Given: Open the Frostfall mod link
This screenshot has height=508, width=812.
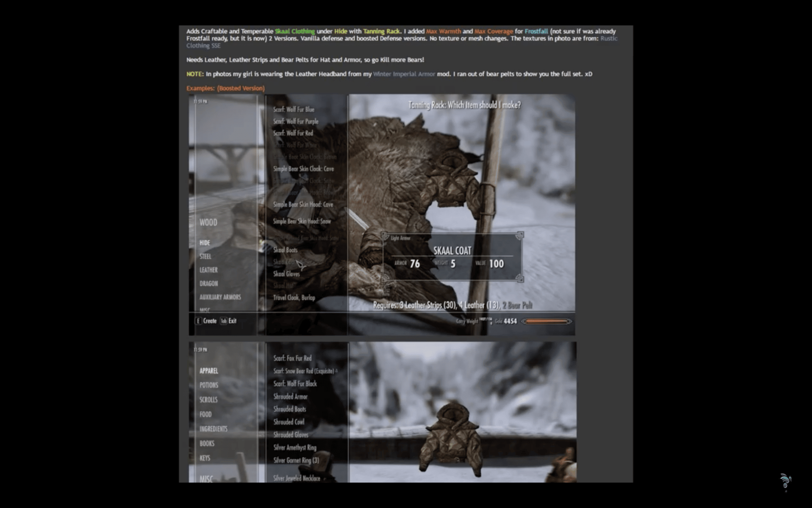Looking at the screenshot, I should point(536,31).
